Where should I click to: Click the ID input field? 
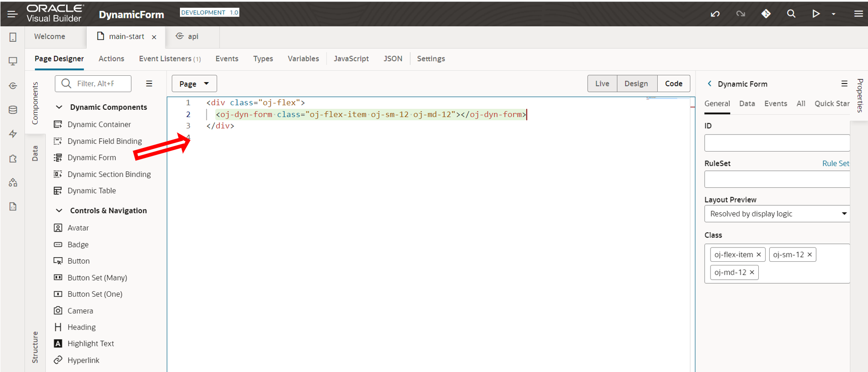[x=777, y=143]
